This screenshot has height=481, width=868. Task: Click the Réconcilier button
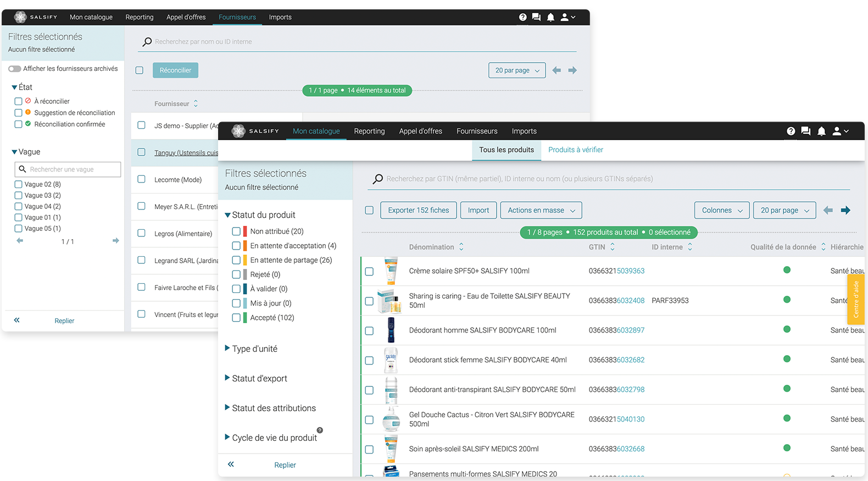point(175,70)
